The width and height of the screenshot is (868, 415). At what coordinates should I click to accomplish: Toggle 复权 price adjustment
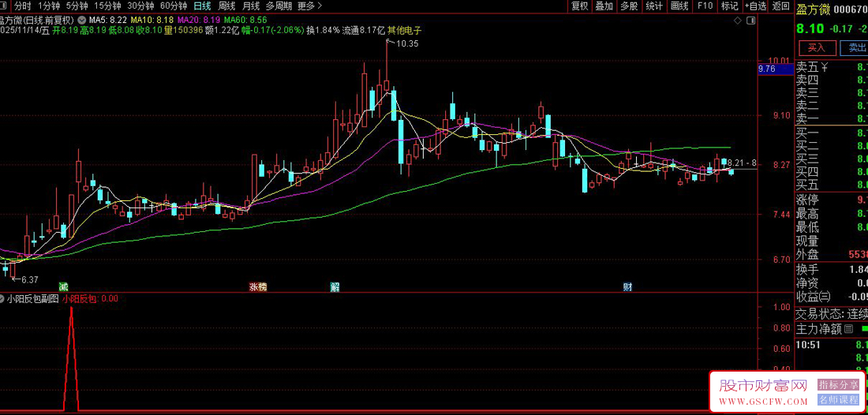pyautogui.click(x=580, y=6)
